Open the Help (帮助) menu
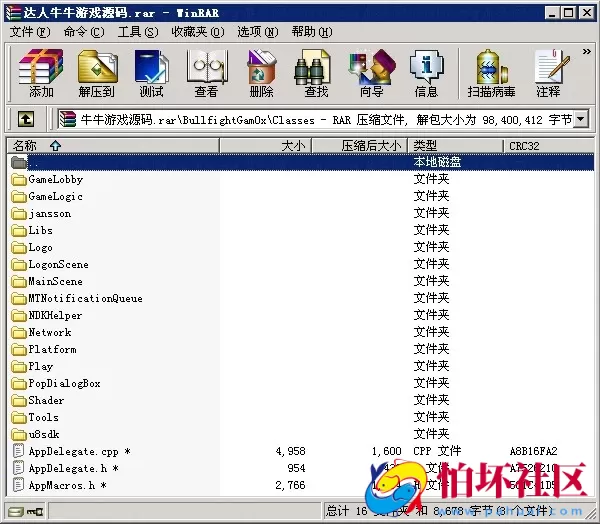Screen dimensions: 600x524 [312, 32]
